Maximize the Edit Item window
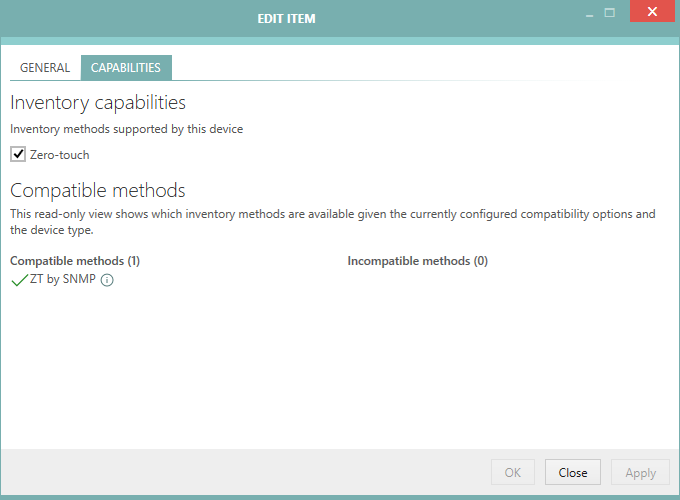The width and height of the screenshot is (680, 500). click(x=608, y=13)
